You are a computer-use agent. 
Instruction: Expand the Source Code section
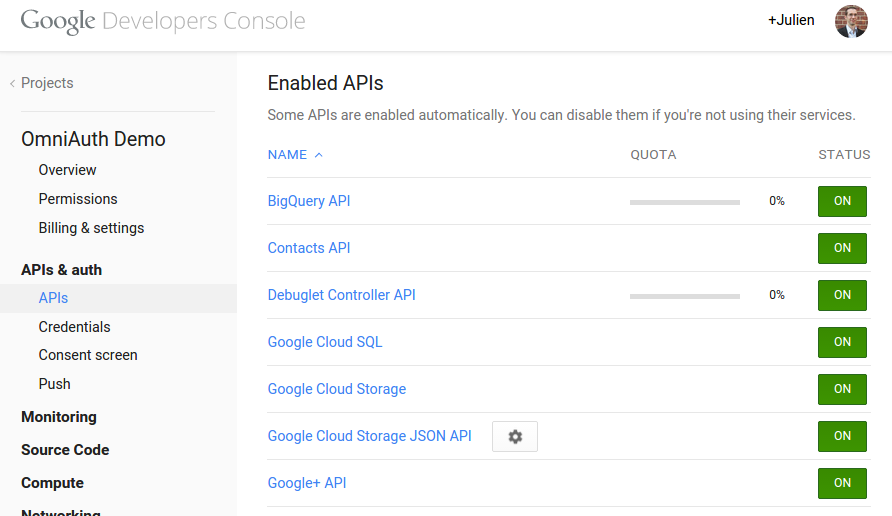point(65,450)
